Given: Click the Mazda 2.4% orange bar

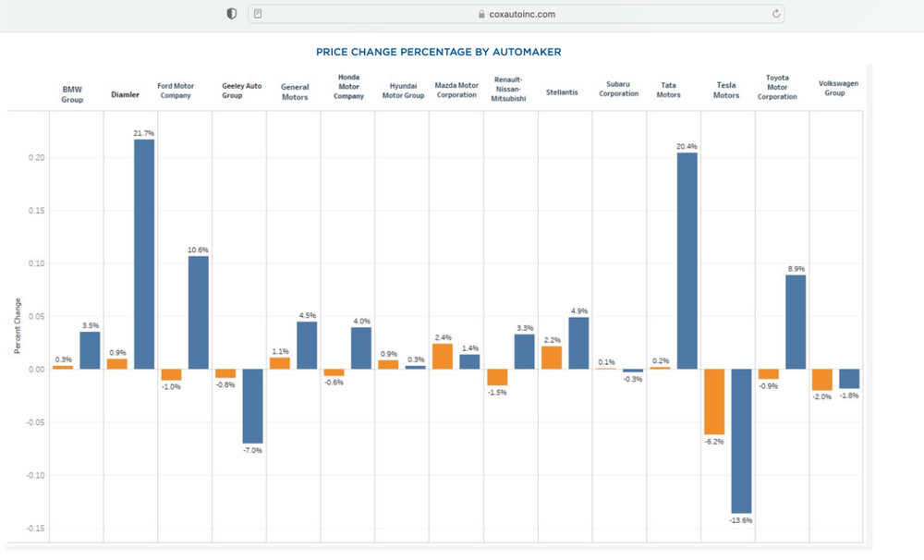Looking at the screenshot, I should pos(443,357).
